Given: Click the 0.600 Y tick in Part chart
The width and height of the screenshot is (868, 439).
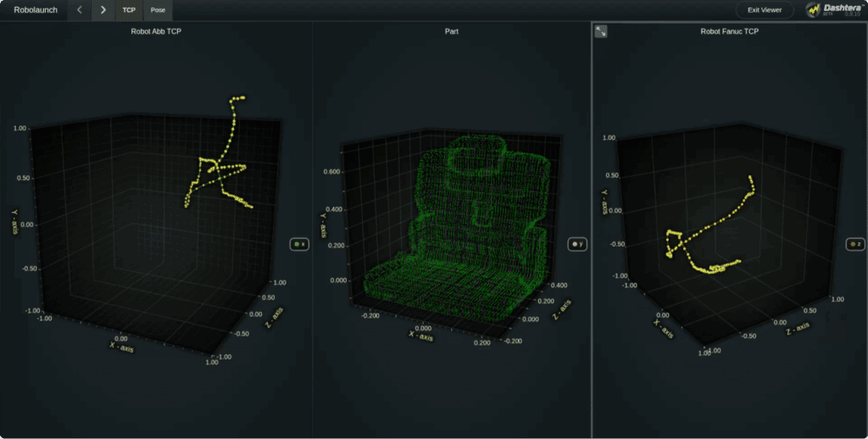Looking at the screenshot, I should pos(331,171).
